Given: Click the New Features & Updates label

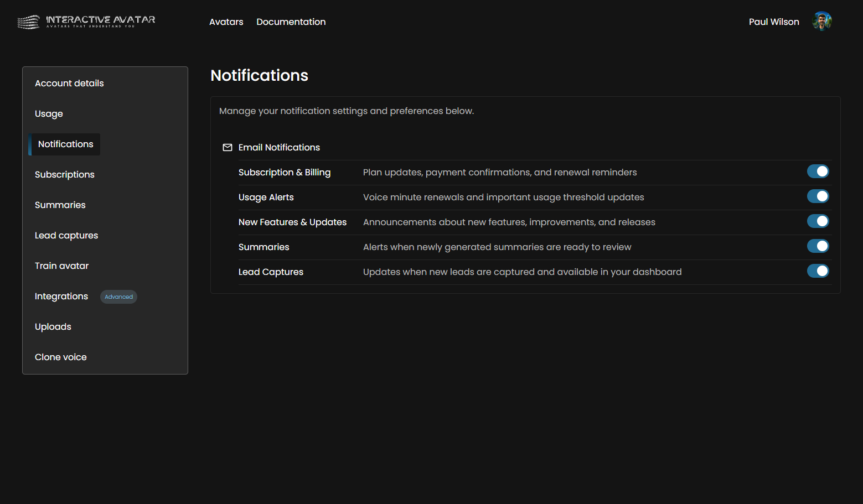Looking at the screenshot, I should (x=292, y=222).
